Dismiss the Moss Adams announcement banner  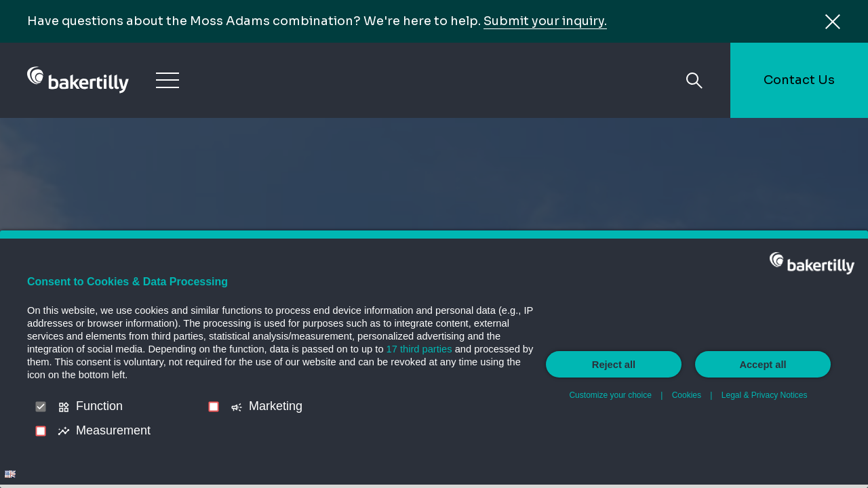click(x=833, y=22)
